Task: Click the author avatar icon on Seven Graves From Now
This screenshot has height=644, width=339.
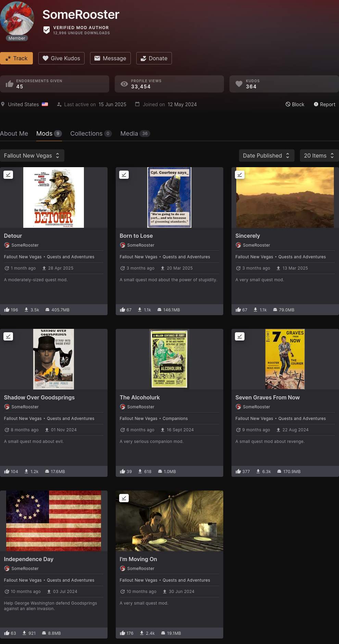Action: (x=238, y=407)
